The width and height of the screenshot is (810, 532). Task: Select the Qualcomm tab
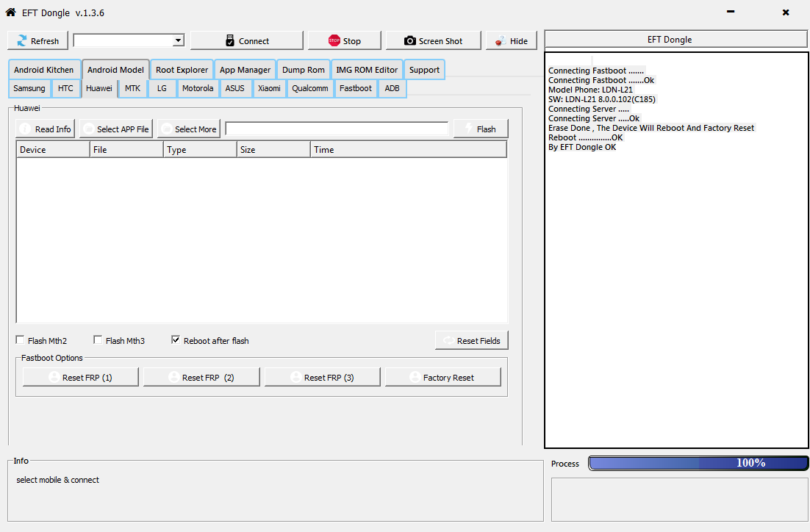tap(310, 88)
